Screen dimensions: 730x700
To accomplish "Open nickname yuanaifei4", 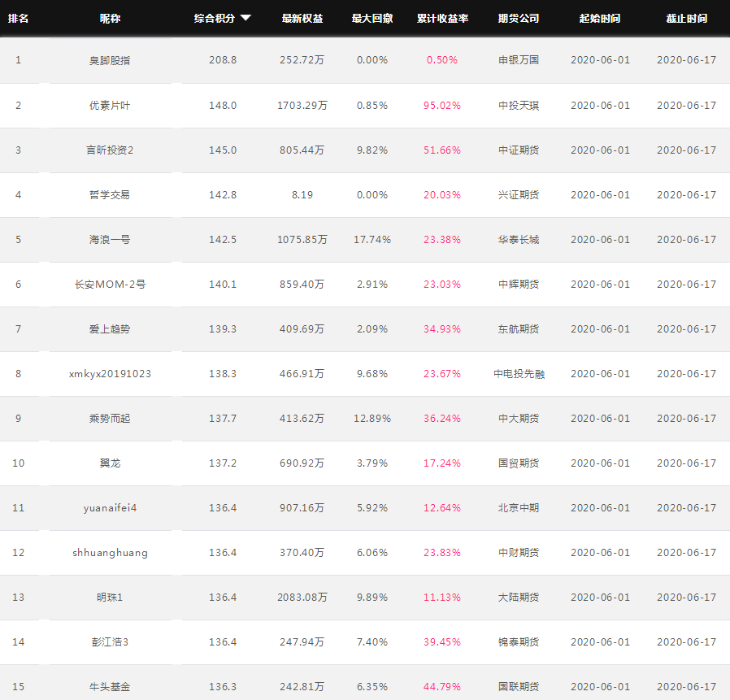I will click(110, 507).
